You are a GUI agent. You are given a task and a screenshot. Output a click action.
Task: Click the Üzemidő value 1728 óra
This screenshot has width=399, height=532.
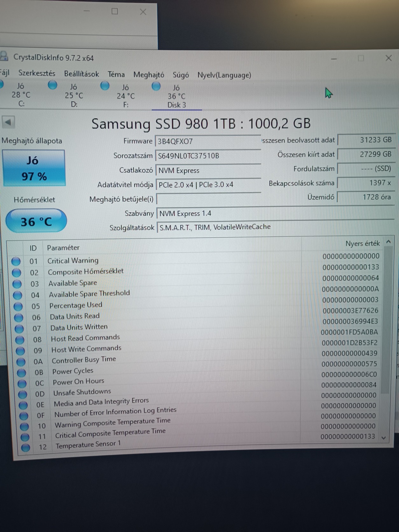[366, 197]
